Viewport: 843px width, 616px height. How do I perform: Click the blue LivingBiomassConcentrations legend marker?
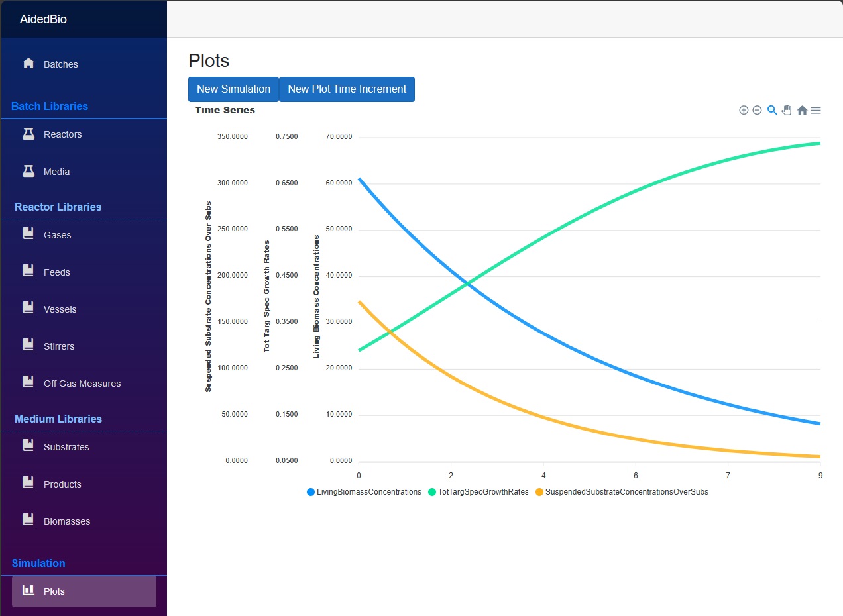coord(311,492)
